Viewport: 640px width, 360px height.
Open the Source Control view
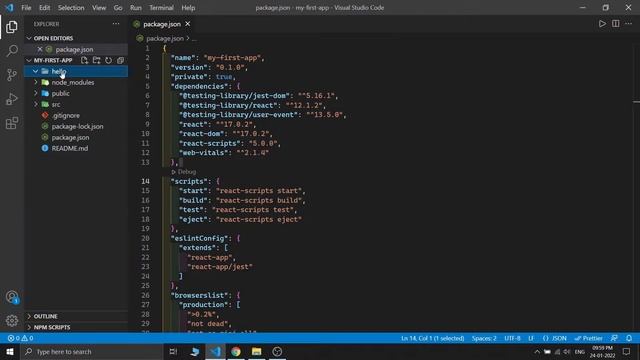click(x=12, y=75)
